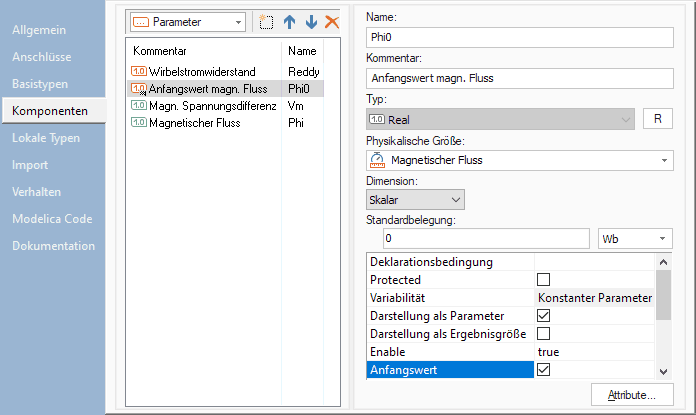Select the Magn. Spannungsdifferenz row

205,105
